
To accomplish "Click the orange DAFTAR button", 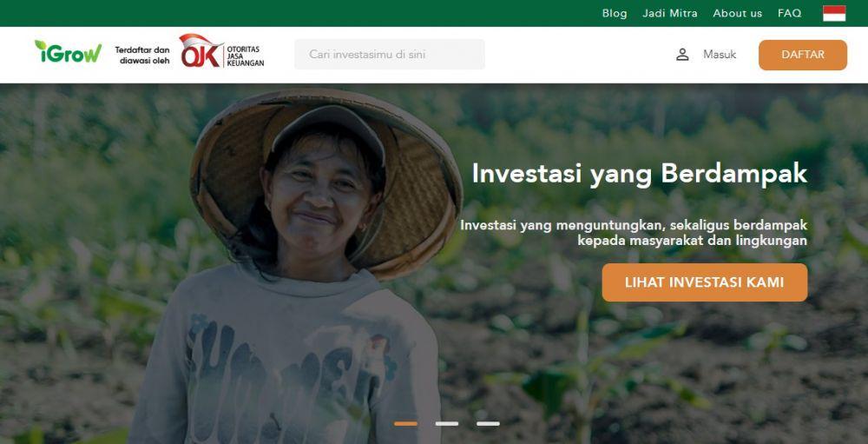I will [803, 55].
